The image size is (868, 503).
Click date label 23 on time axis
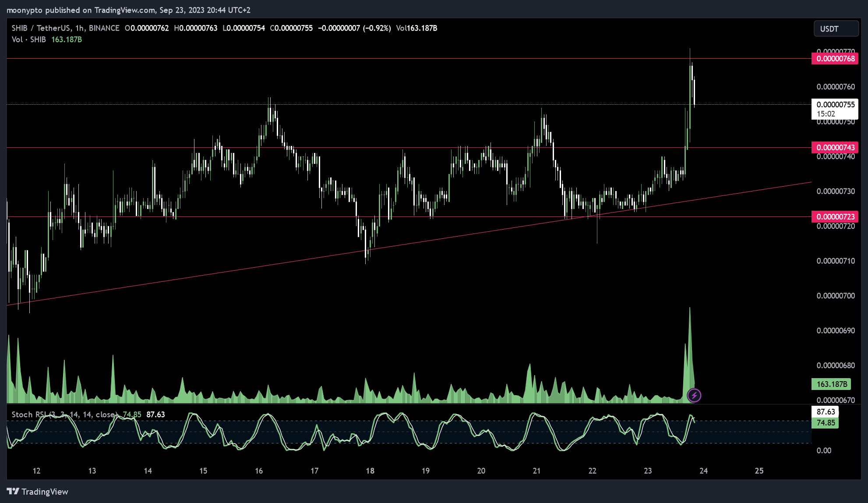[648, 471]
